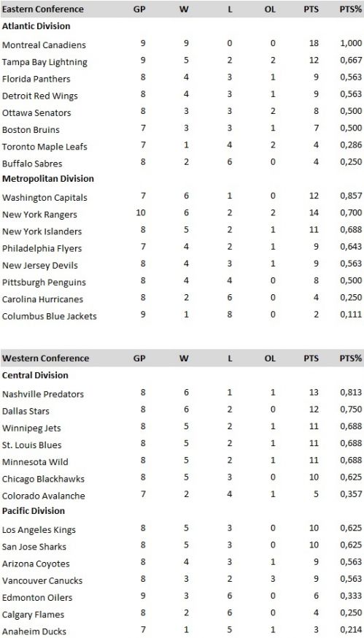Select the Columbus Blue Jackets cell
Image resolution: width=364 pixels, height=638 pixels.
tap(49, 316)
